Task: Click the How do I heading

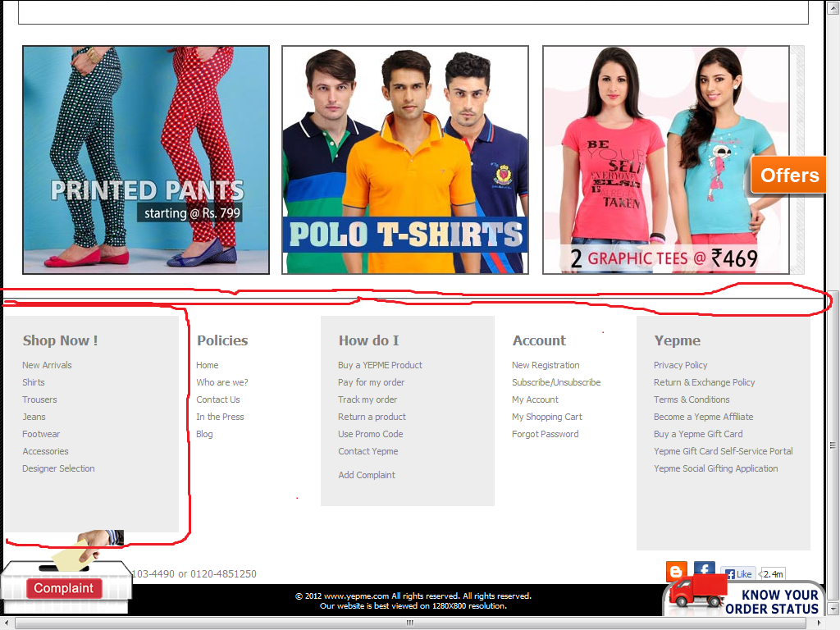Action: (x=368, y=340)
